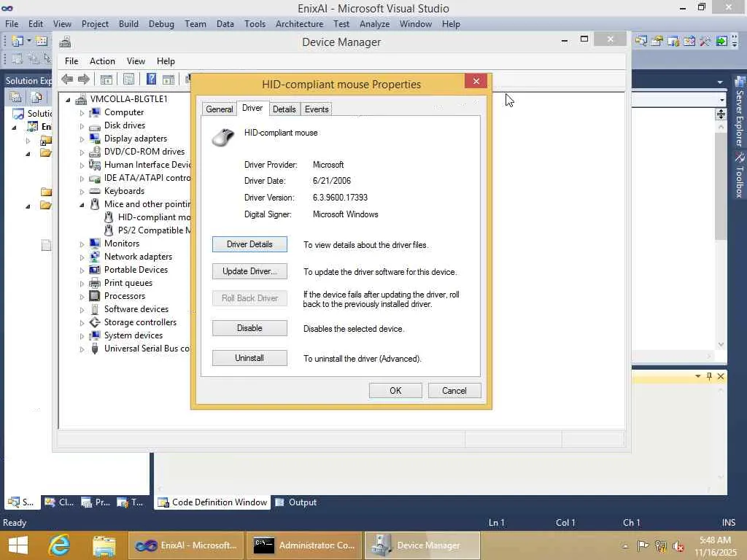Click the blue question mark Help icon
The height and width of the screenshot is (560, 747).
(x=151, y=79)
